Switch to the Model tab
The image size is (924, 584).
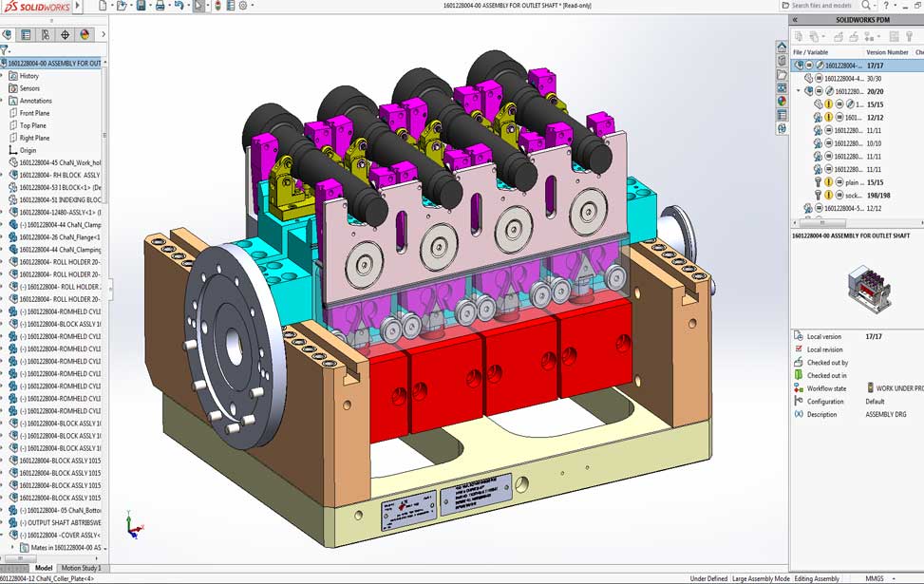coord(44,568)
